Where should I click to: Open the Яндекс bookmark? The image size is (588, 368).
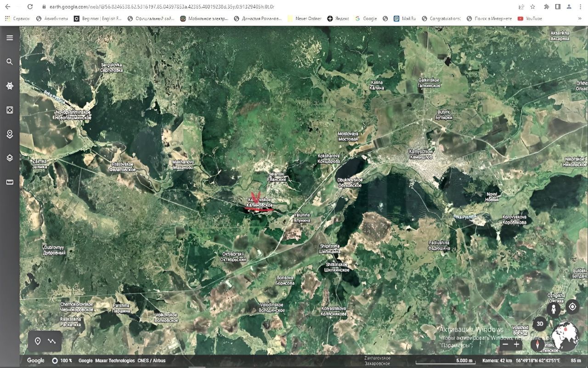[338, 19]
